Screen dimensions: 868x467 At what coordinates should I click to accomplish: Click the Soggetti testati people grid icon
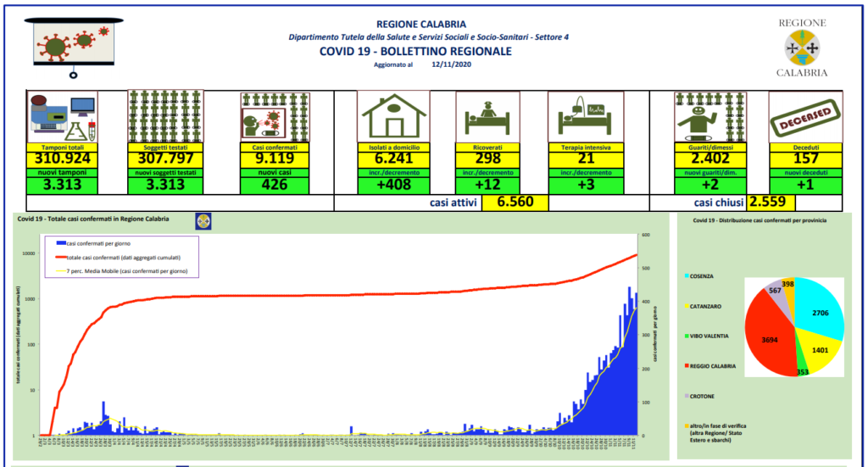point(164,117)
